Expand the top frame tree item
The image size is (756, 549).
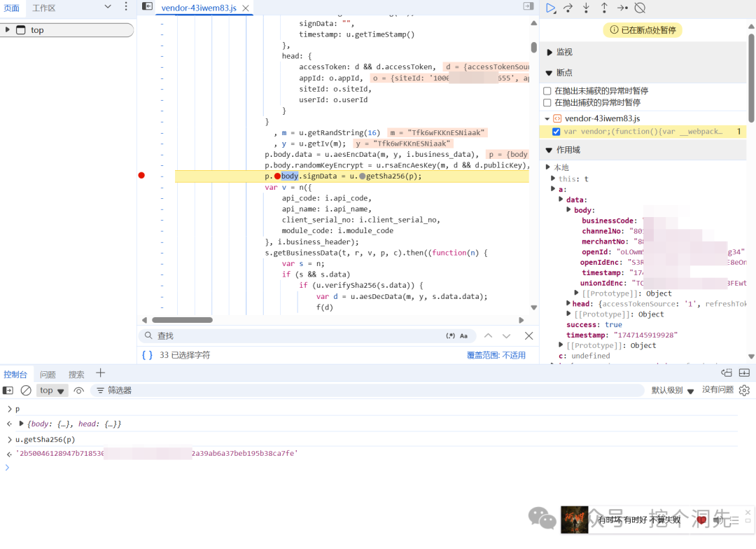(7, 29)
